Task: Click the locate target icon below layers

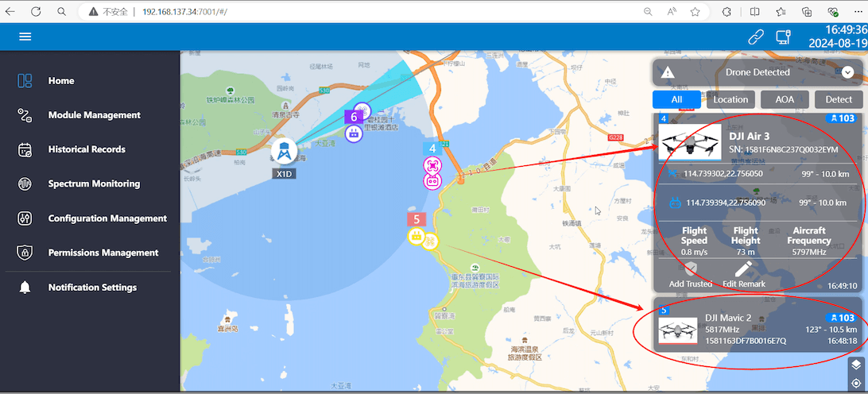Action: (855, 384)
